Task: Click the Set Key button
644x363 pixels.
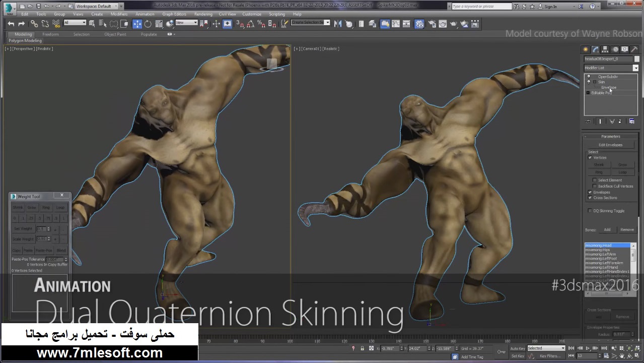Action: click(518, 356)
